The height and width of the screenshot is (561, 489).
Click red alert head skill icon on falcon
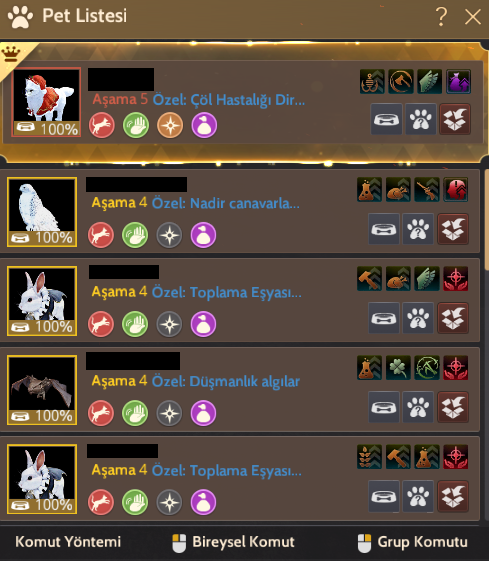pyautogui.click(x=456, y=190)
